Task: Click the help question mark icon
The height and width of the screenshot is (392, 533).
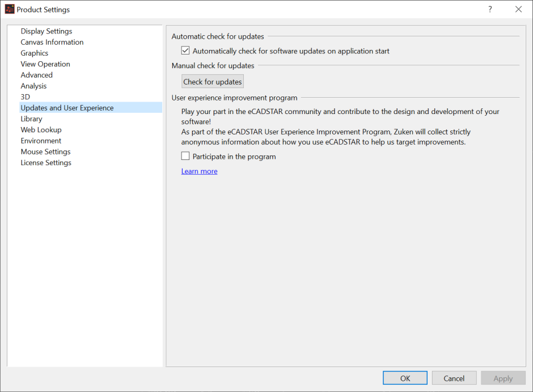Action: click(x=490, y=9)
